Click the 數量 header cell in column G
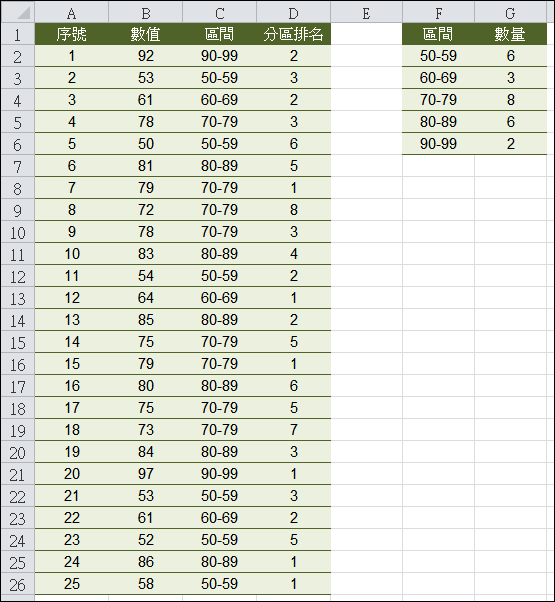The image size is (555, 602). click(510, 35)
